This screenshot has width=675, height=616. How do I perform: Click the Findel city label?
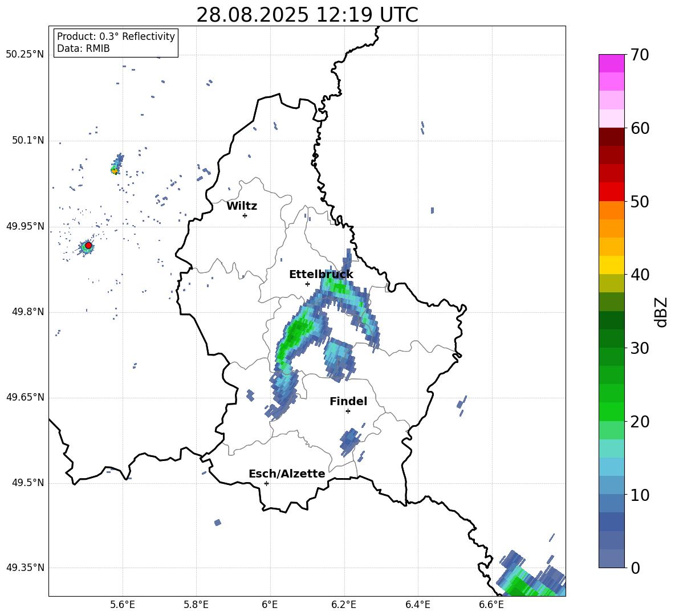[x=348, y=401]
